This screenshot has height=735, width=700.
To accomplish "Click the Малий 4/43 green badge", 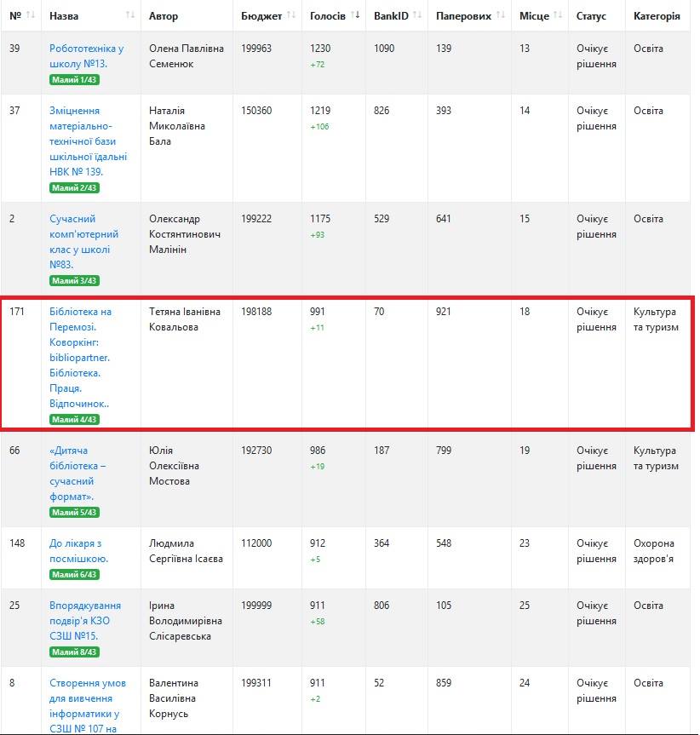I will pyautogui.click(x=74, y=420).
